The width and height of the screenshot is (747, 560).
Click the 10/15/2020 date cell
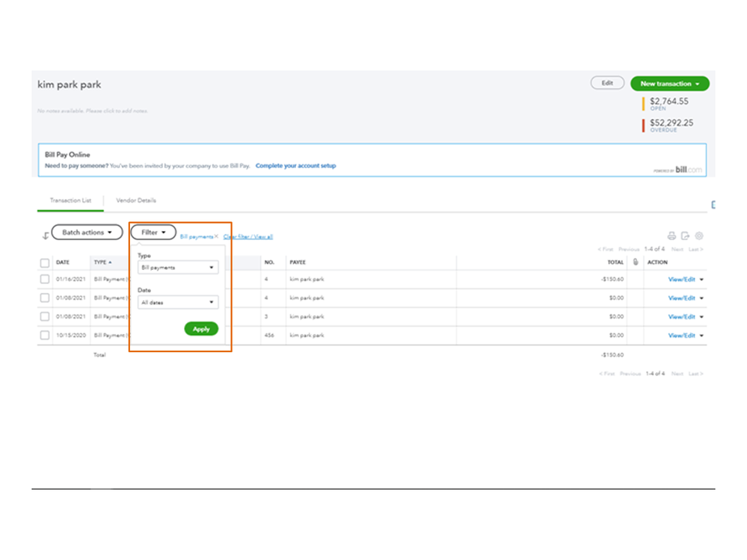(71, 335)
